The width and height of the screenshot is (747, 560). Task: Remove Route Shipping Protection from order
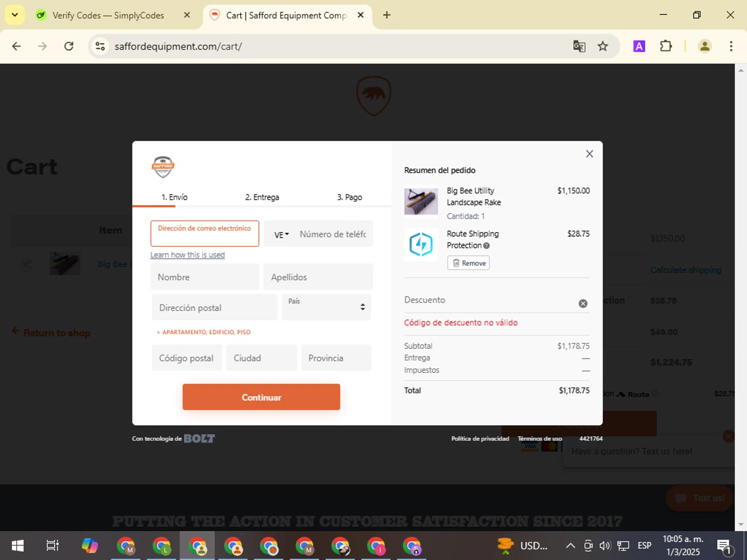(468, 263)
